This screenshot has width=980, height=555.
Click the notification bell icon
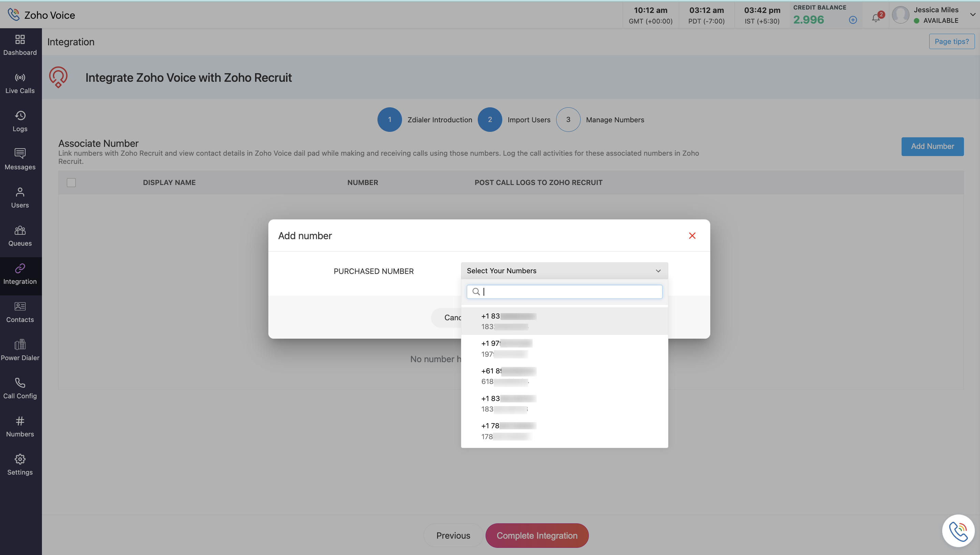coord(875,18)
